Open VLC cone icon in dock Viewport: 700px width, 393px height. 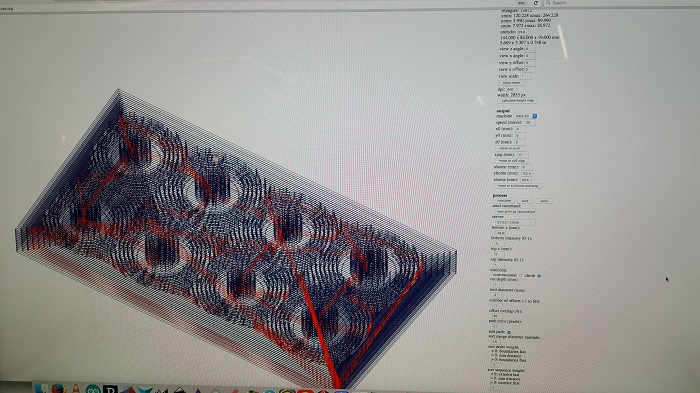click(x=75, y=389)
